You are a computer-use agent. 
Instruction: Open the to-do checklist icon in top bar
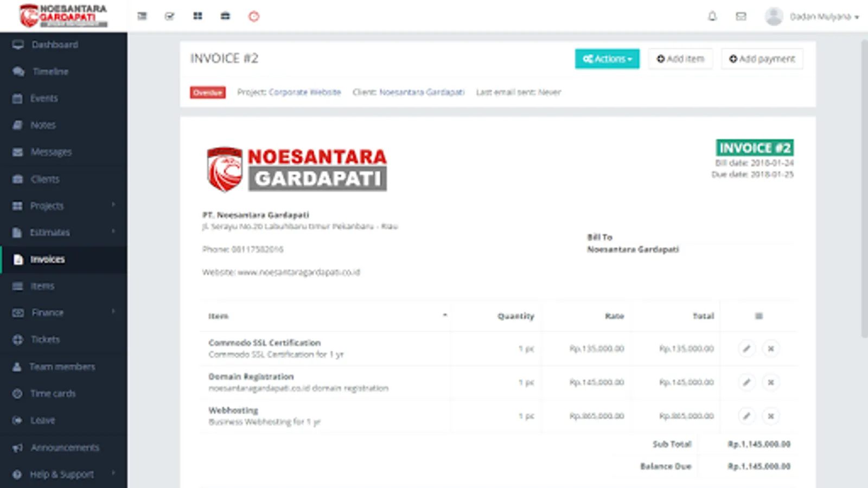point(170,16)
